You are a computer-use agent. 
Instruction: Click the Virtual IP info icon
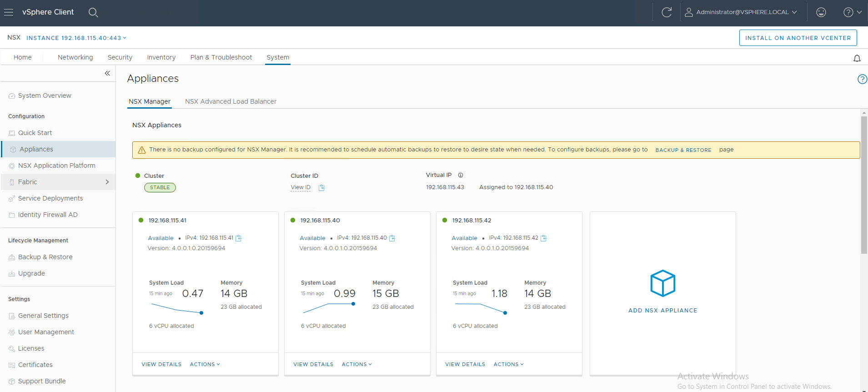click(x=461, y=175)
